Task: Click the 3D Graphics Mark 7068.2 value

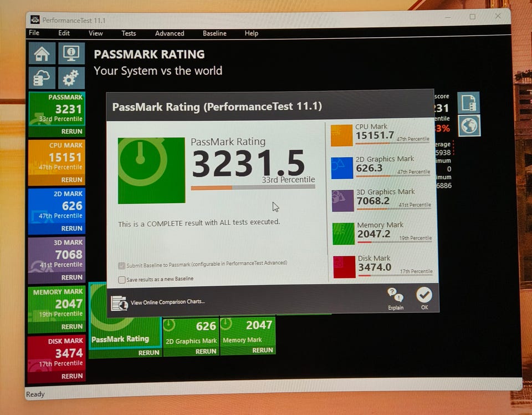Action: coord(373,201)
